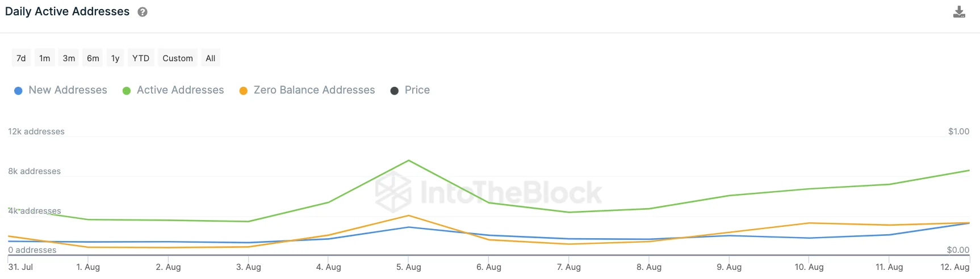Open the Custom date range picker
This screenshot has width=980, height=279.
click(178, 58)
